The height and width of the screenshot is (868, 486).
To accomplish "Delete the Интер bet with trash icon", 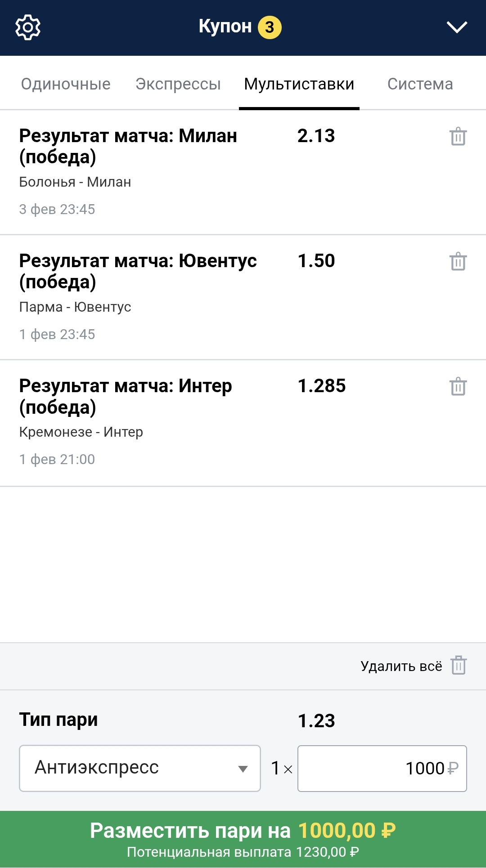I will 458,387.
